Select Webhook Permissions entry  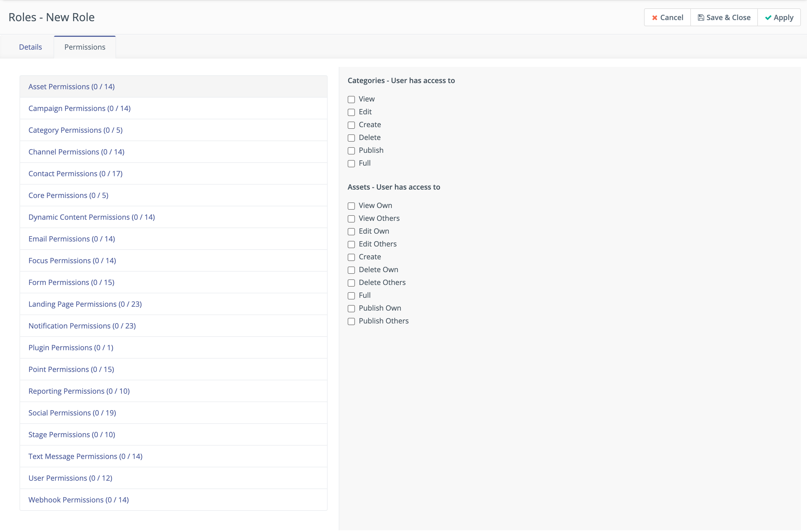click(x=78, y=500)
